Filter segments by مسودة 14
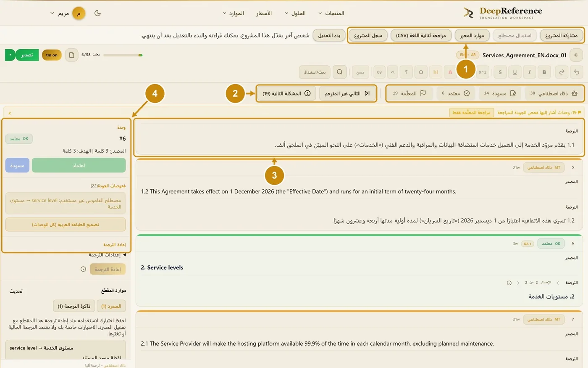The width and height of the screenshot is (588, 368). (x=500, y=93)
